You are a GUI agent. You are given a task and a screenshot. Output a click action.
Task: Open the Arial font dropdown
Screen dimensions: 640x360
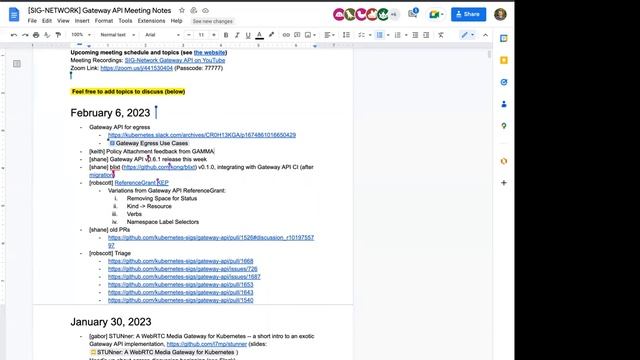coord(162,35)
